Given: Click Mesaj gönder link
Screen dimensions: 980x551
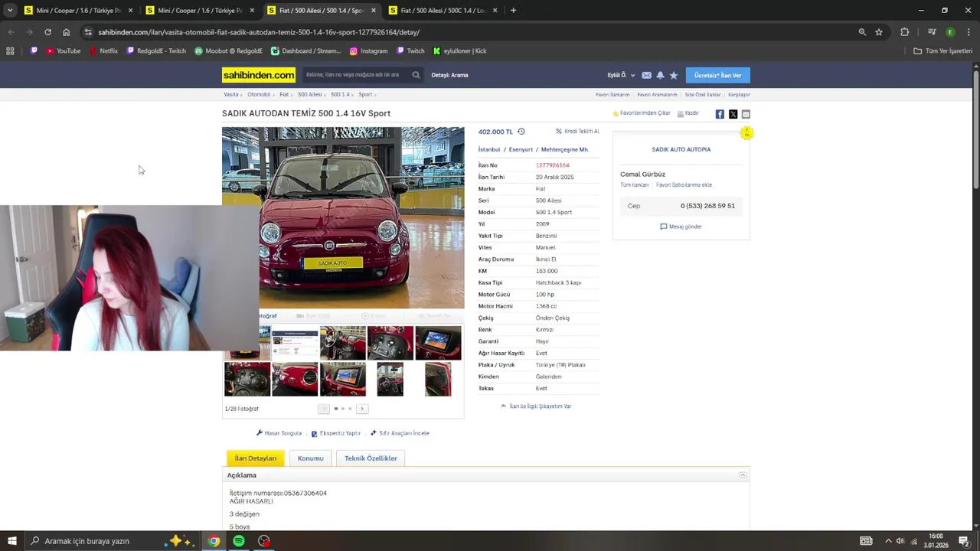Looking at the screenshot, I should click(681, 227).
